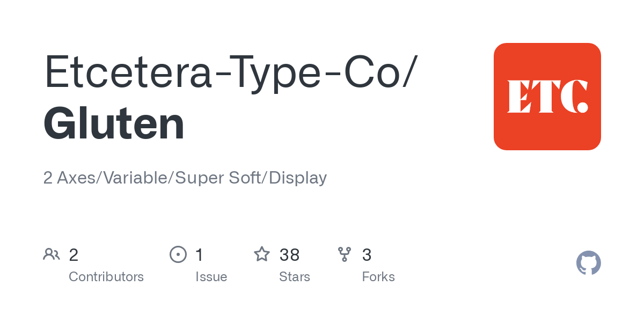Select the star count "38"
This screenshot has width=644, height=322.
click(289, 255)
